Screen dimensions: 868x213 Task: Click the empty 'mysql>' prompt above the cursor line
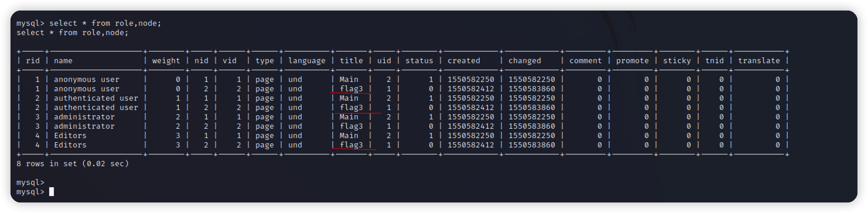(30, 182)
